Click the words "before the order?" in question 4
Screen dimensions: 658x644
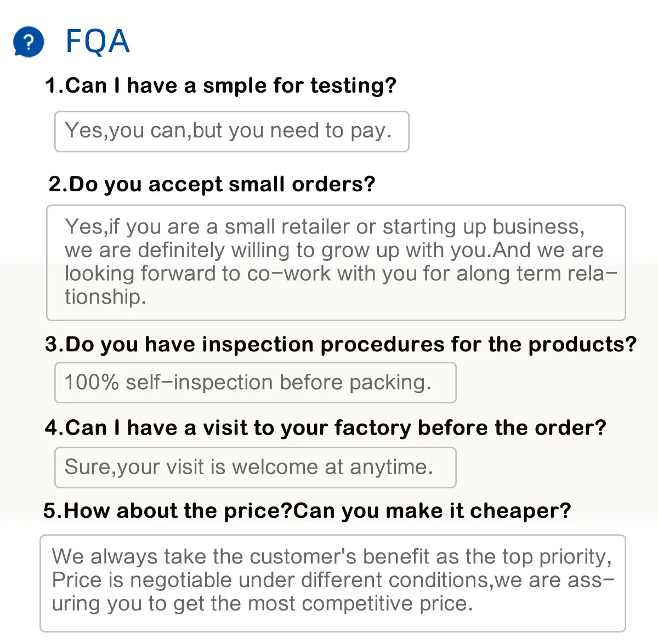pyautogui.click(x=512, y=428)
